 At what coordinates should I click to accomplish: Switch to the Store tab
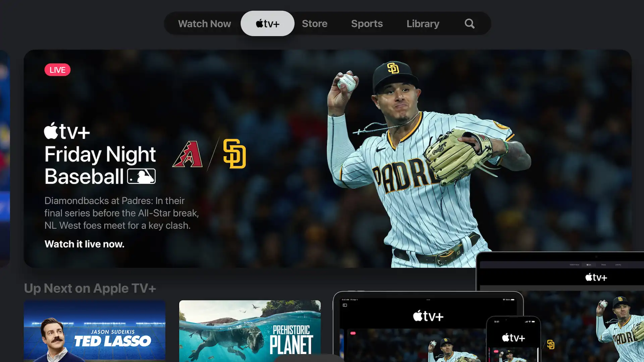(314, 24)
